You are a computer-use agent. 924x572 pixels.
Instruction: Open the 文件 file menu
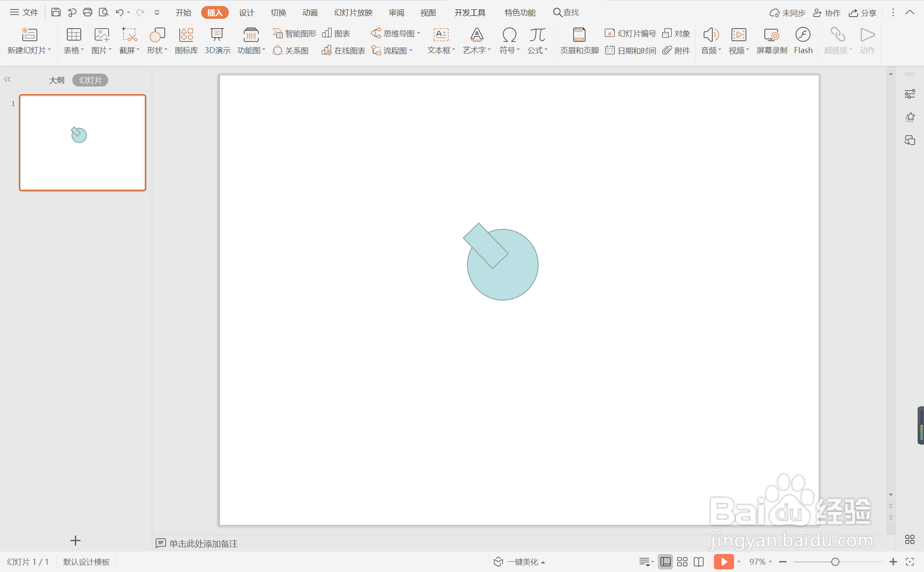point(24,12)
